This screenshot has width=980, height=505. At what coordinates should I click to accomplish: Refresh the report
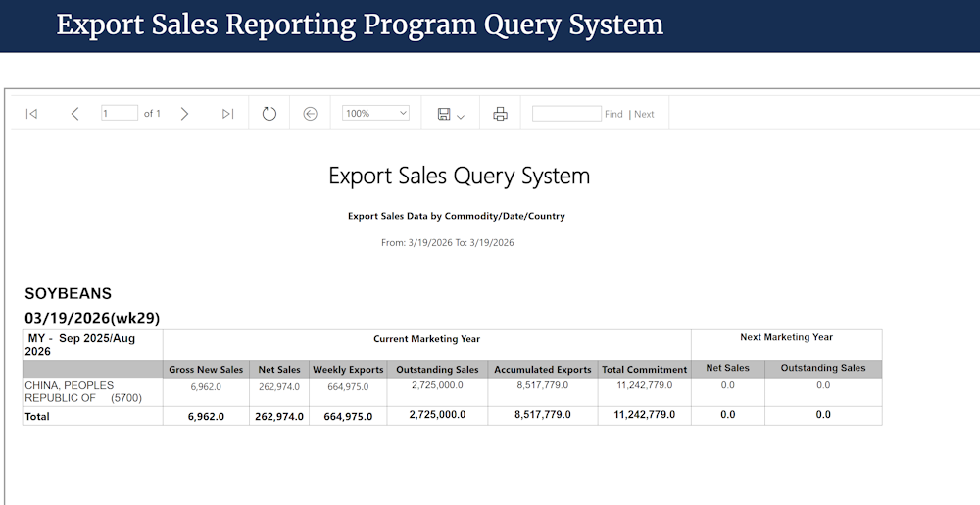click(269, 114)
